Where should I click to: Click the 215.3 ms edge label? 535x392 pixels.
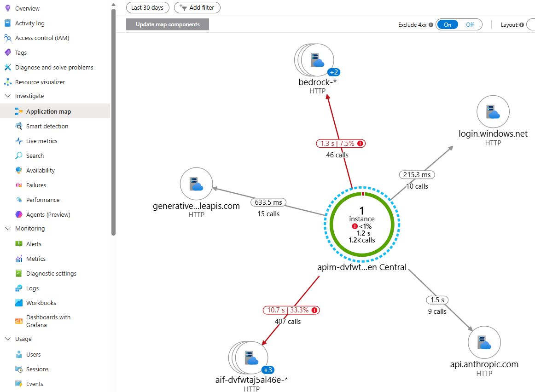417,174
